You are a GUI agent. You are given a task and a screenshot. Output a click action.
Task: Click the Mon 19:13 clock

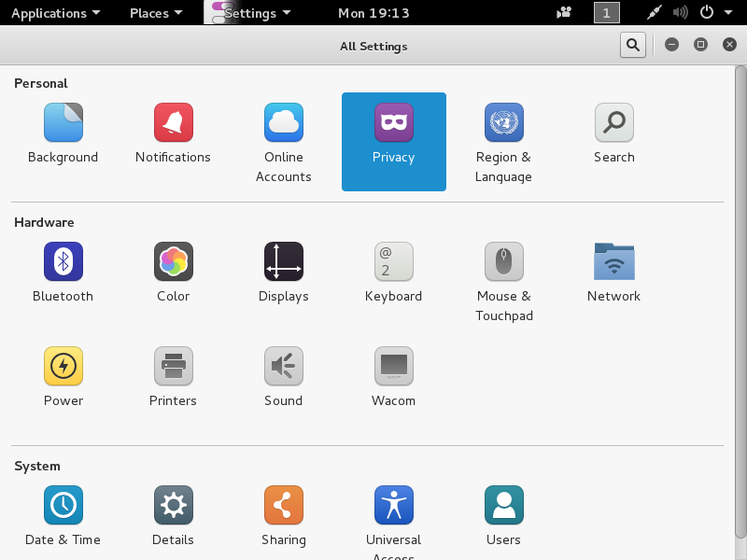coord(373,13)
